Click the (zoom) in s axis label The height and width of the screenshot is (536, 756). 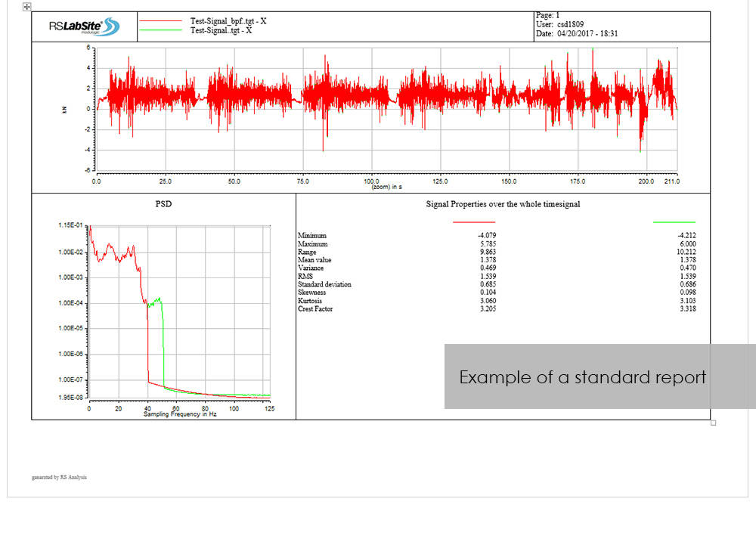click(386, 186)
